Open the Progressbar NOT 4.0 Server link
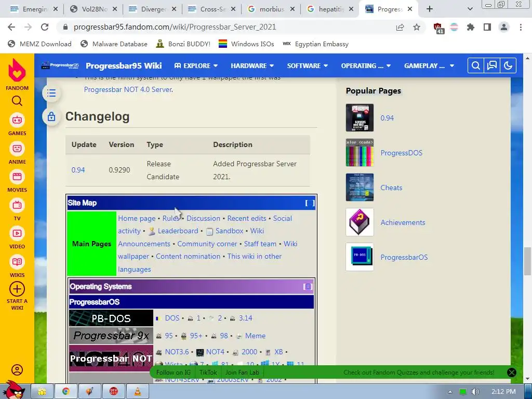532x399 pixels. coord(128,89)
